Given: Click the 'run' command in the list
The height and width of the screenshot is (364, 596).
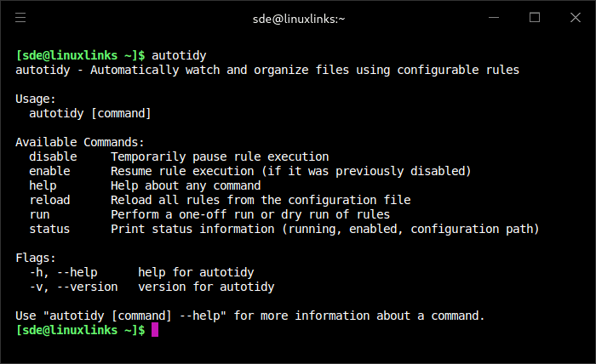Looking at the screenshot, I should [39, 214].
